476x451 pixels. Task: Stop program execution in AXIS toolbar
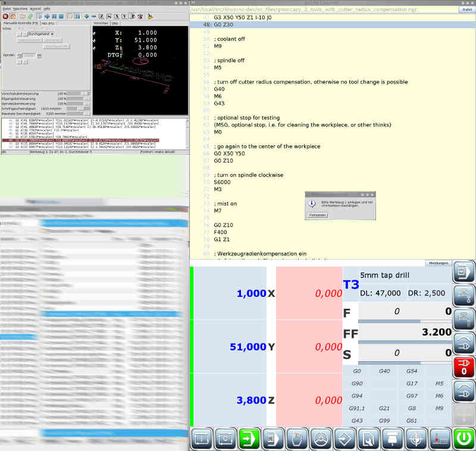[61, 17]
